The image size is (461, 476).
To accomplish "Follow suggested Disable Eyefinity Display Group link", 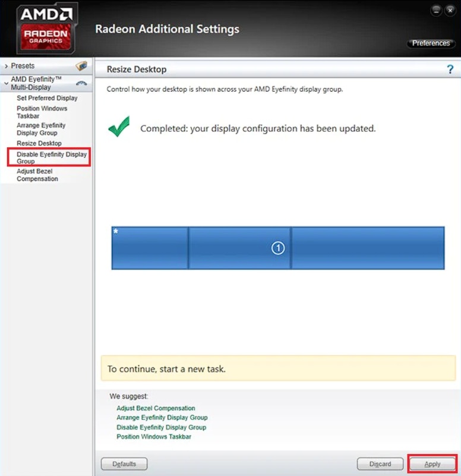I will tap(162, 427).
